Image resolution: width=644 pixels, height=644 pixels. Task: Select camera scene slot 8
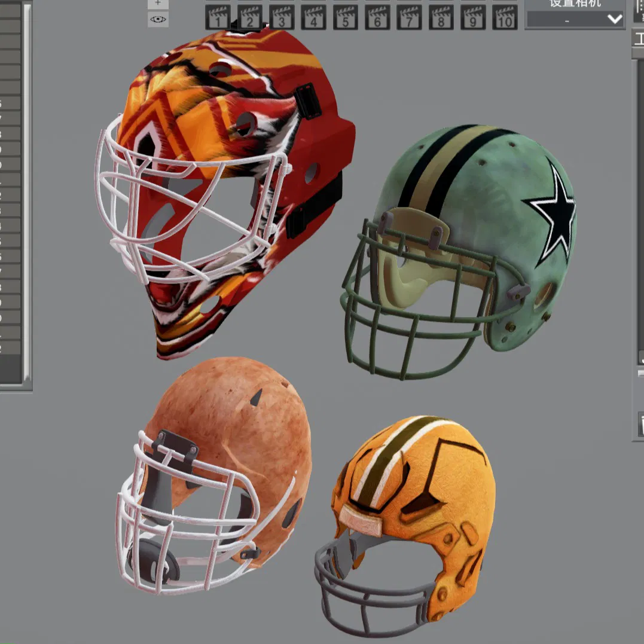(x=441, y=18)
